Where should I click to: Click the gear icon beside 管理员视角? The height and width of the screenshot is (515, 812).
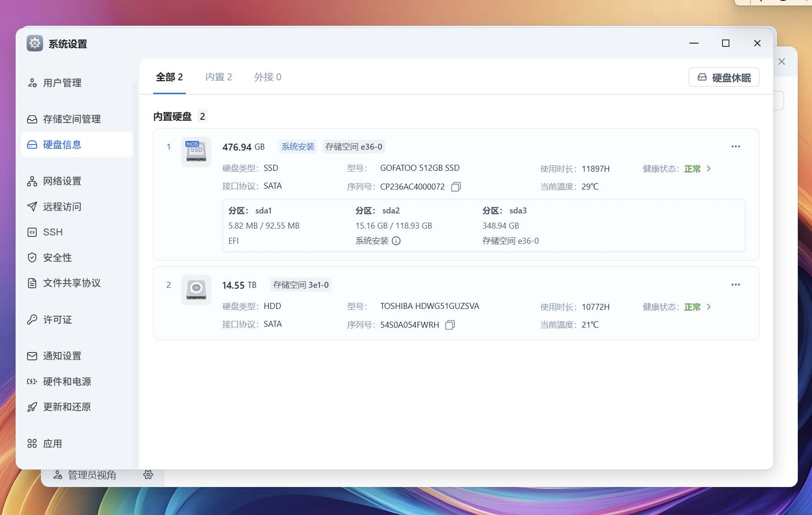tap(148, 475)
